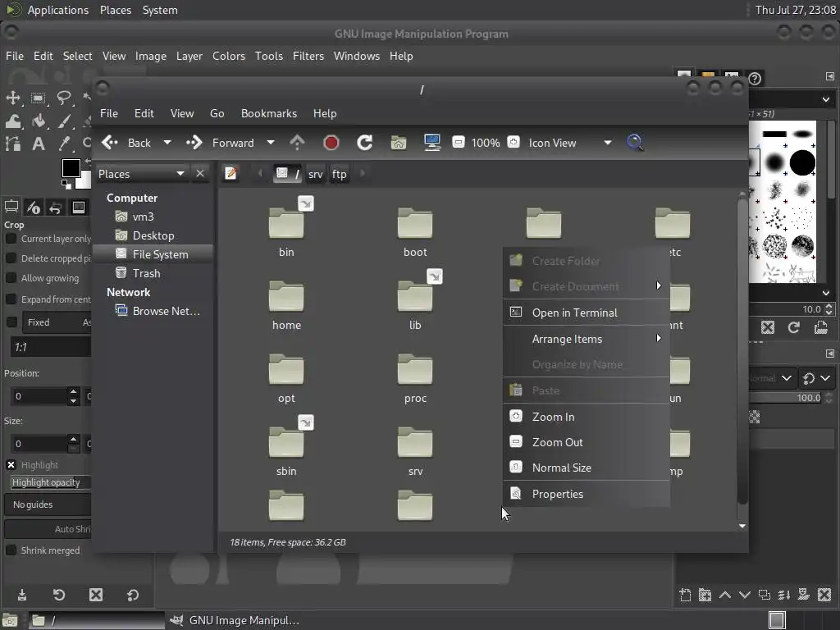Enable Delete cropped pixels checkbox
Screen dimensions: 840x630
11,258
